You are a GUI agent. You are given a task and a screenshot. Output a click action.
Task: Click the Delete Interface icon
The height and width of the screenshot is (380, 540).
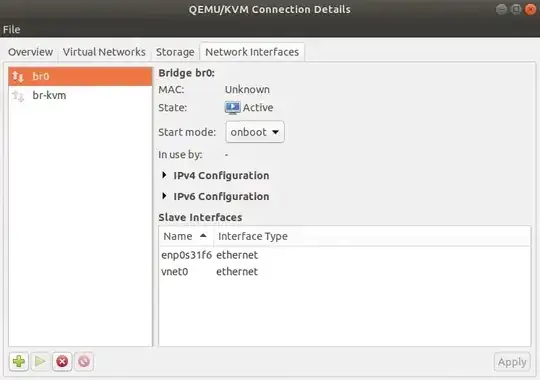(84, 361)
